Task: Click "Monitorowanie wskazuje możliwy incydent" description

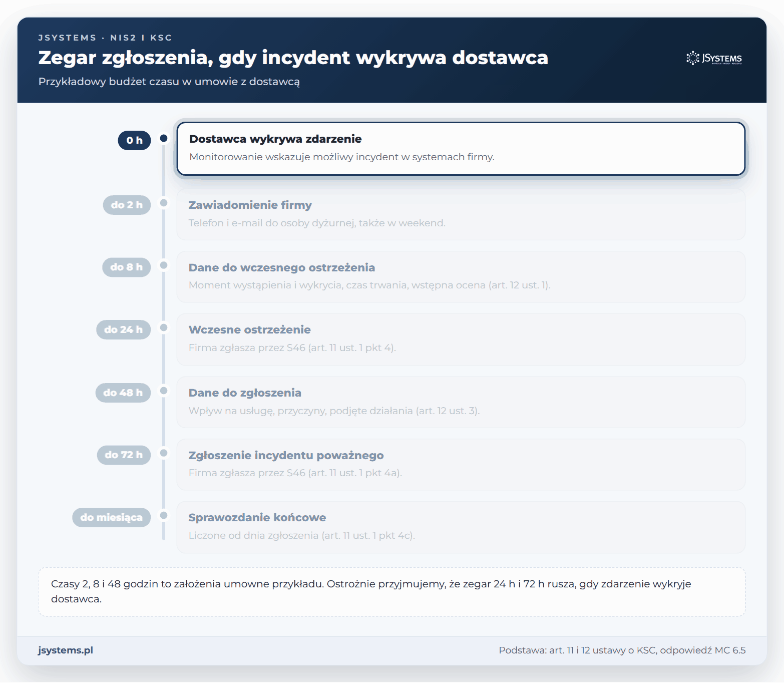Action: (342, 157)
